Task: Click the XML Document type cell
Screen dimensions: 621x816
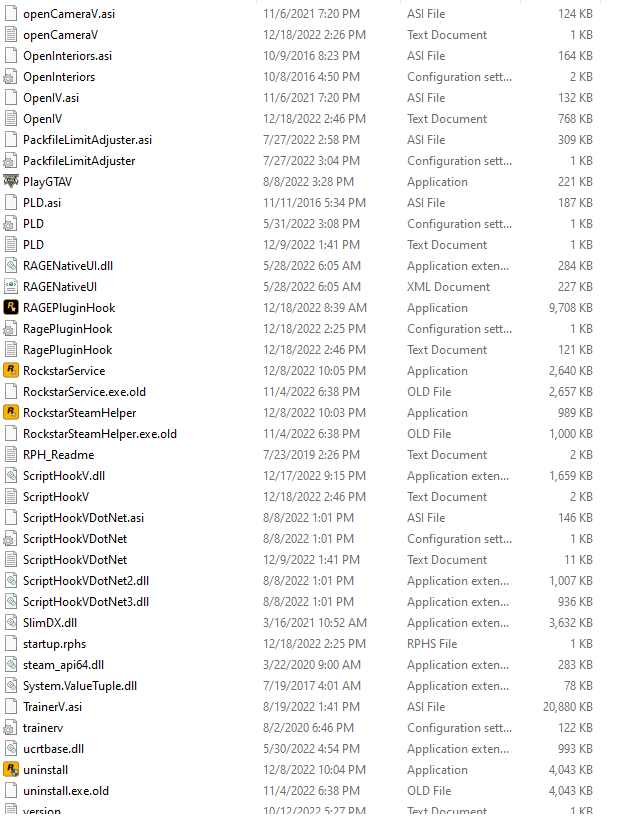Action: click(448, 287)
